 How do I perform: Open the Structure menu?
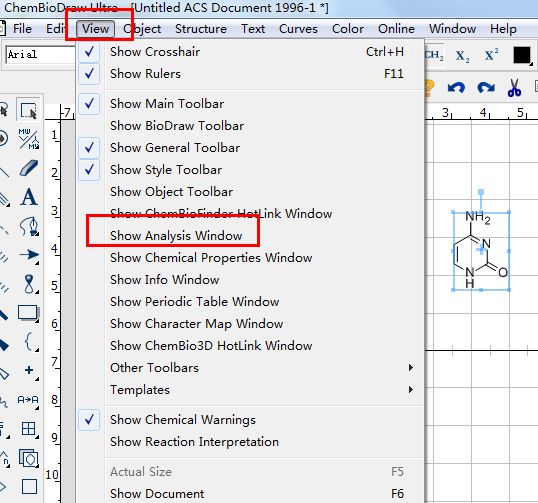click(x=201, y=29)
